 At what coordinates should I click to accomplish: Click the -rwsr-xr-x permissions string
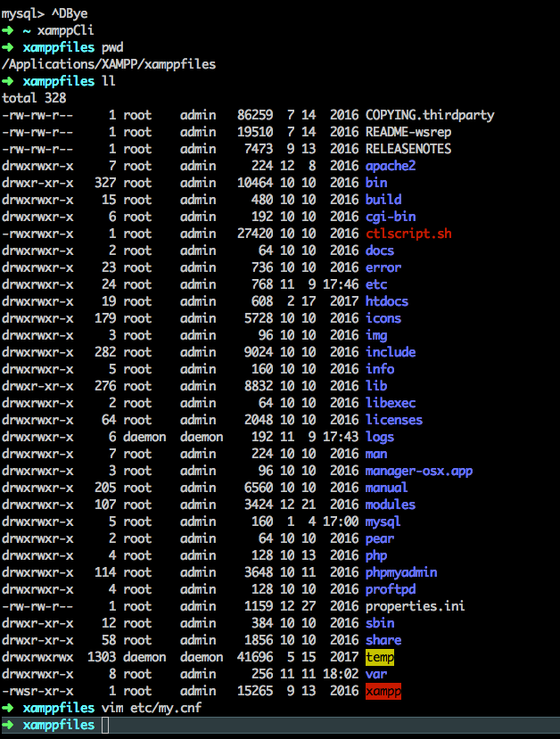coord(37,691)
